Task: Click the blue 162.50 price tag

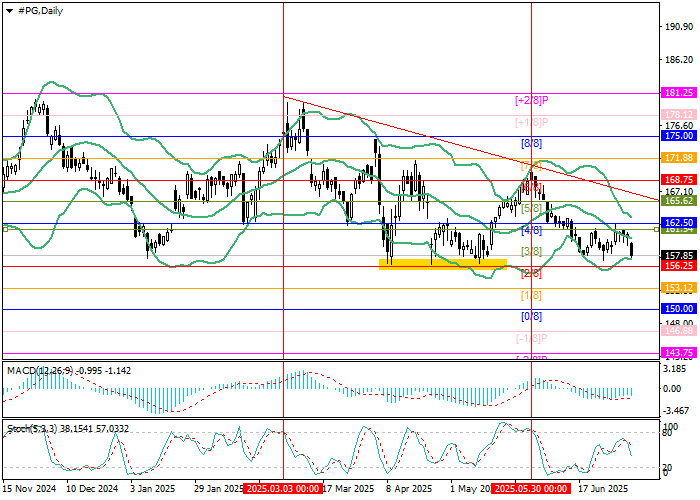Action: [679, 223]
